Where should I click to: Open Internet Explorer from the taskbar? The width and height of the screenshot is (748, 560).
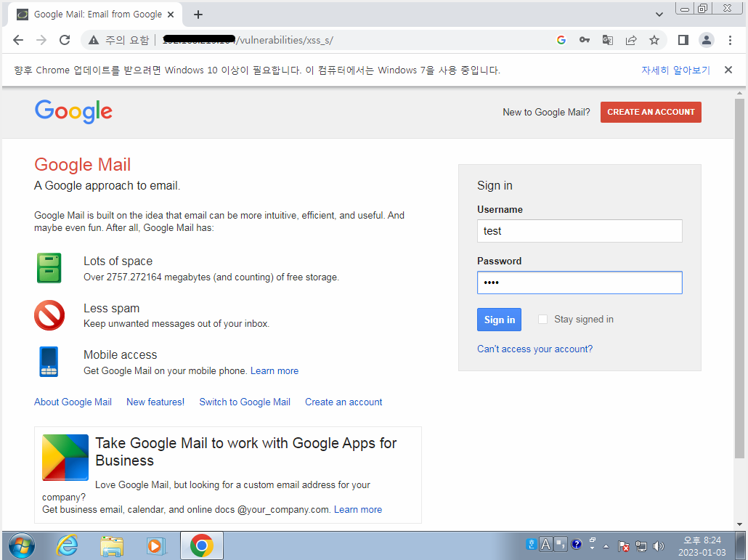point(68,545)
